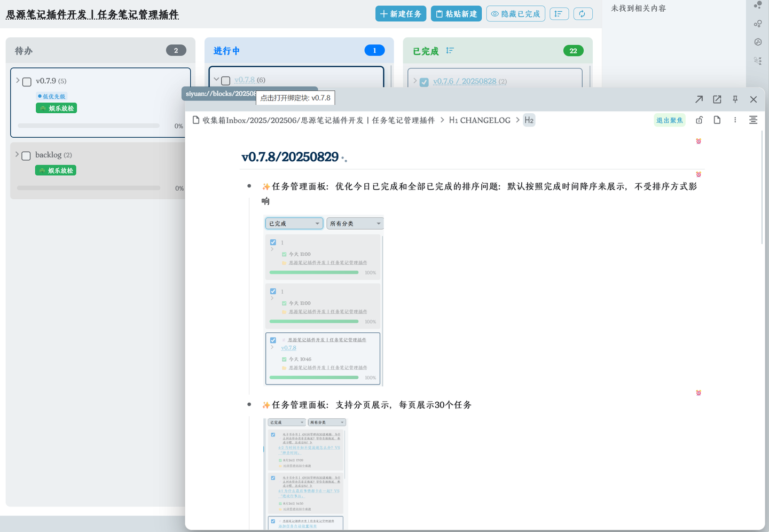This screenshot has width=769, height=532.
Task: Open the three-dot more menu in the popup
Action: (x=735, y=120)
